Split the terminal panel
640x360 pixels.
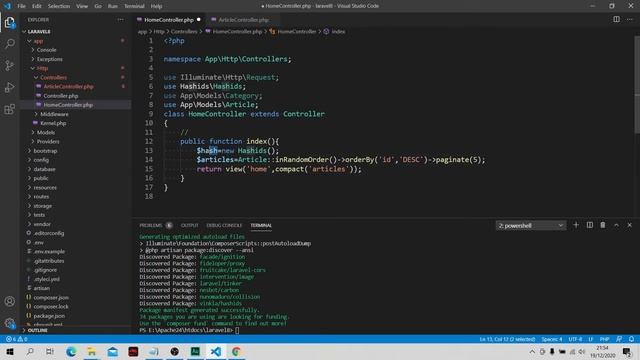(x=589, y=225)
